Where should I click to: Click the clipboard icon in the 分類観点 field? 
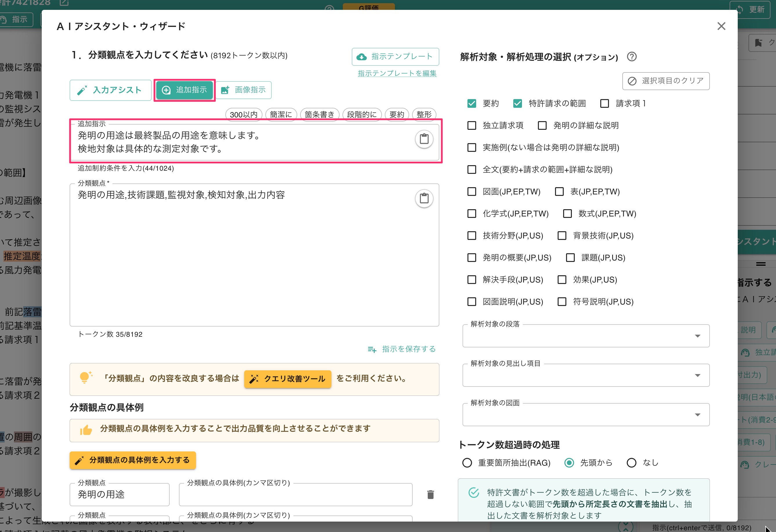pyautogui.click(x=424, y=198)
